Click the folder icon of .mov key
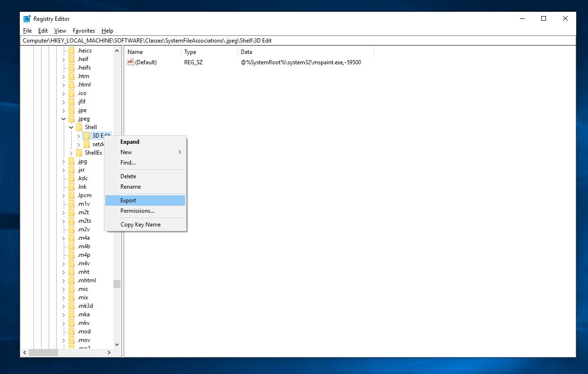588x374 pixels. [71, 340]
